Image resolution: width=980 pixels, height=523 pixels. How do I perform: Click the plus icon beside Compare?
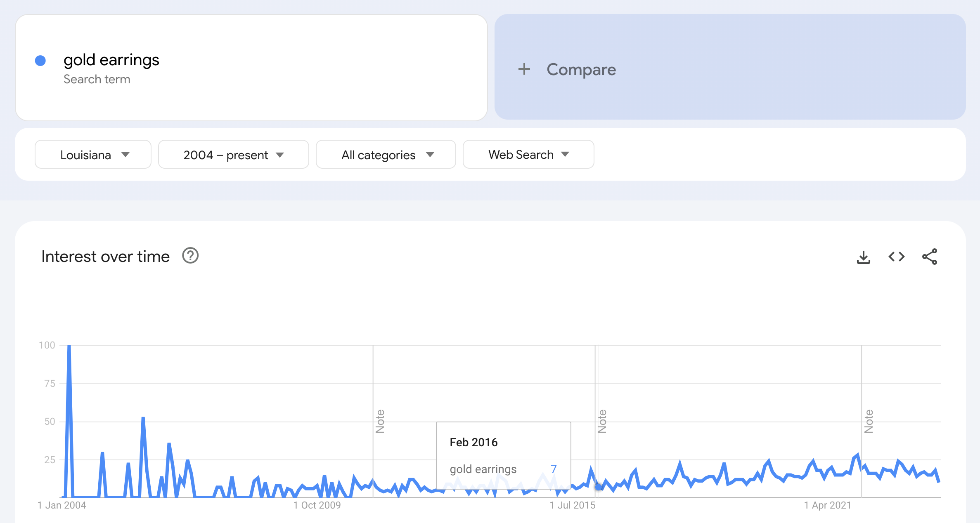[x=524, y=69]
